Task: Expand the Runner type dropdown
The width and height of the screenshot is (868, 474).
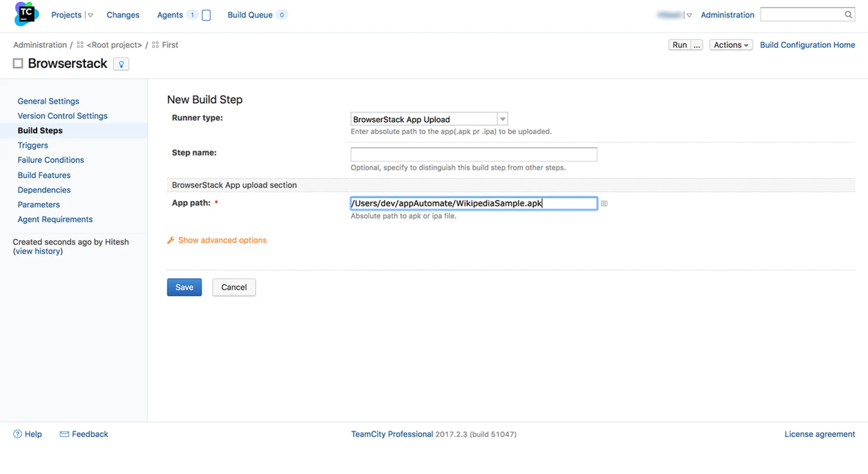Action: pos(502,119)
